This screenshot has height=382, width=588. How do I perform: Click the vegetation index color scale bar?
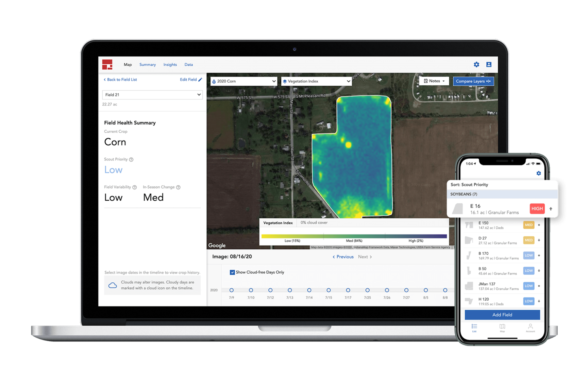[x=354, y=236]
